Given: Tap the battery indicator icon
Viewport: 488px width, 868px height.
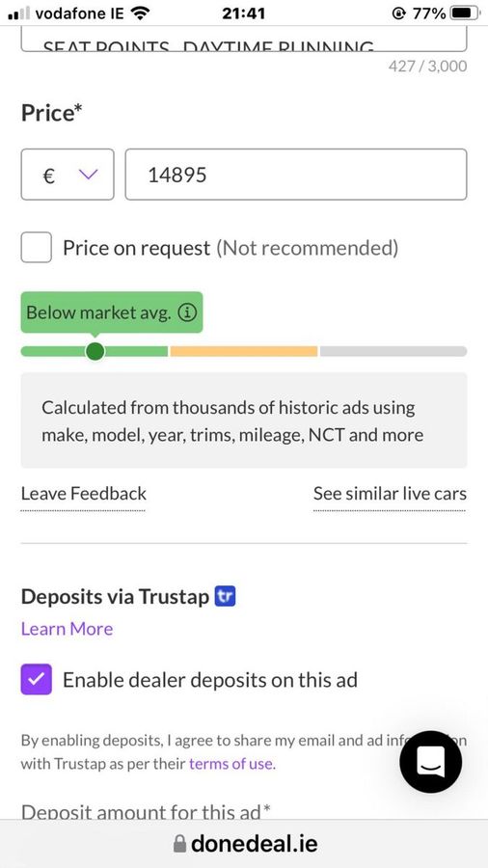Looking at the screenshot, I should coord(465,14).
